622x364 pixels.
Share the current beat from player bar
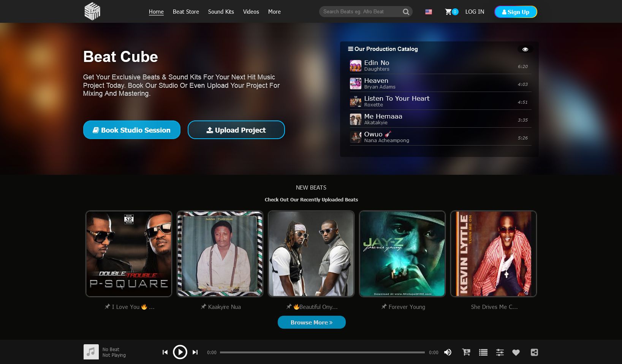(x=534, y=352)
